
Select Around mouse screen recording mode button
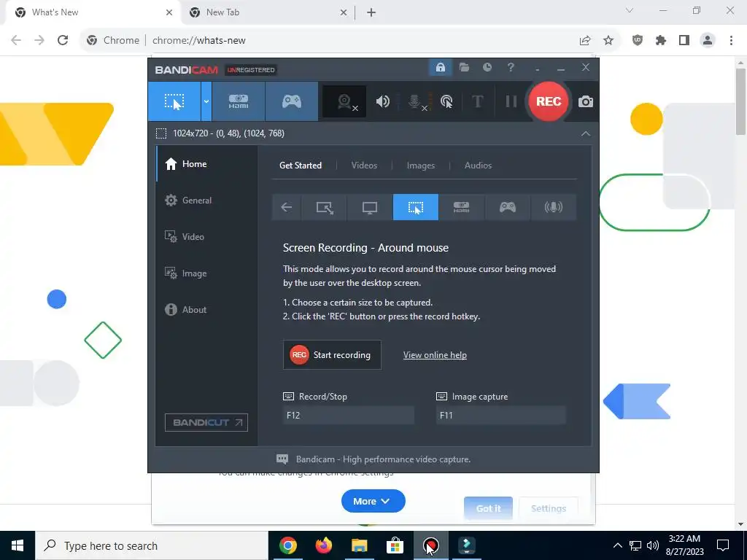pyautogui.click(x=174, y=101)
